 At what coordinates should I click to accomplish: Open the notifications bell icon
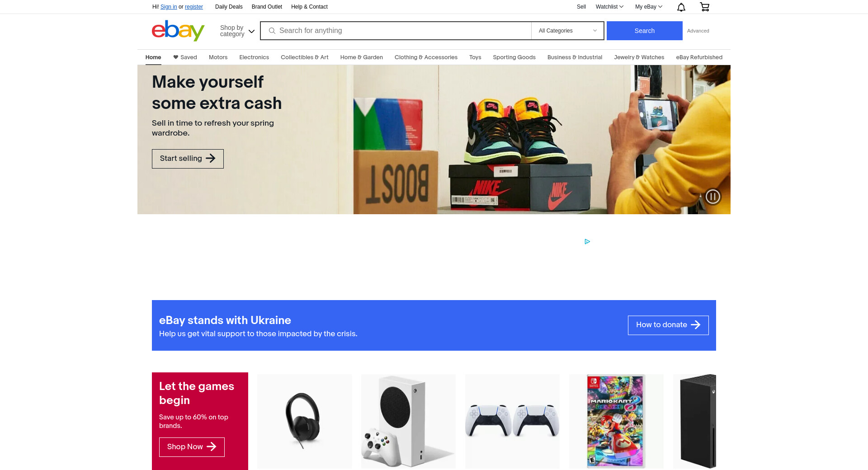click(x=681, y=7)
